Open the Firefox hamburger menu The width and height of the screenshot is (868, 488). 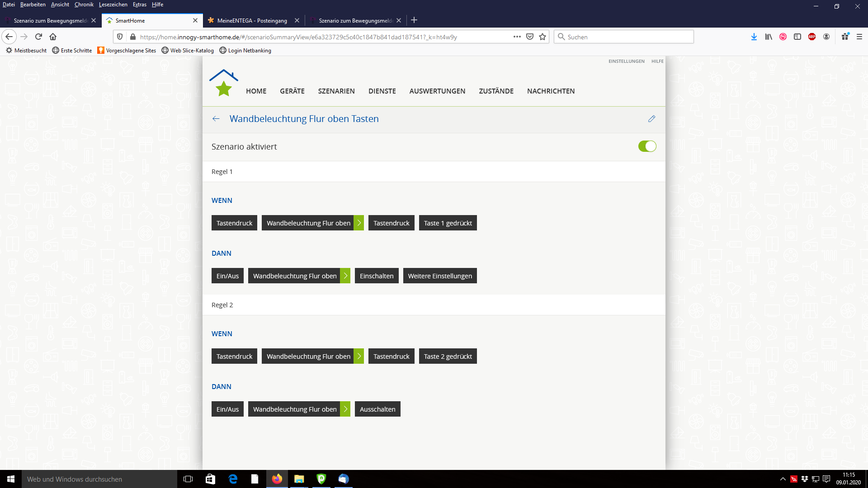point(859,37)
